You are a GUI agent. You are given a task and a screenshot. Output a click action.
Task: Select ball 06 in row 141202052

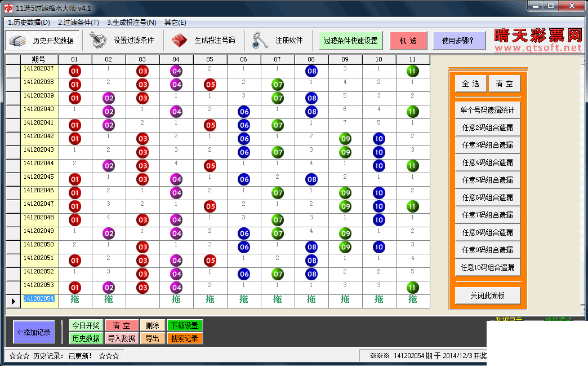pos(244,274)
